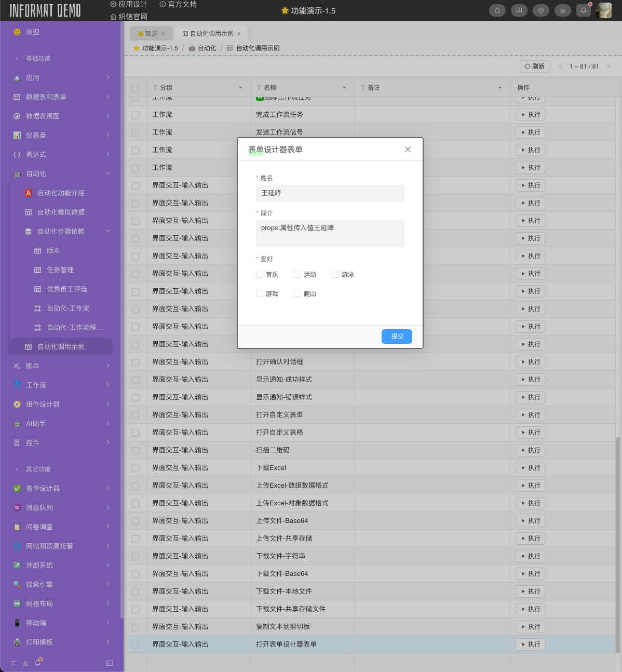Click the feedback message icon in top bar
The image size is (622, 672).
(519, 10)
